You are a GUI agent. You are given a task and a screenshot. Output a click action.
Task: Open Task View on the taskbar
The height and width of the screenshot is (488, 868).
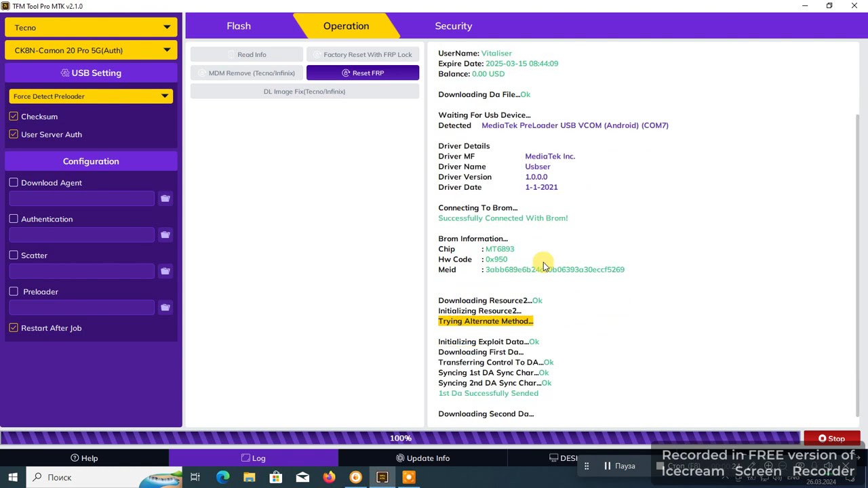click(x=195, y=477)
